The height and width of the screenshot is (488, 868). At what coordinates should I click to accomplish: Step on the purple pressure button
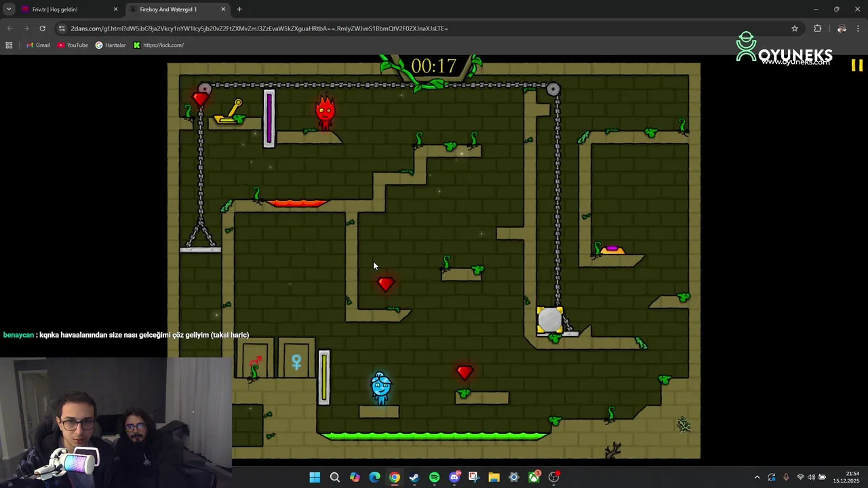tap(612, 250)
